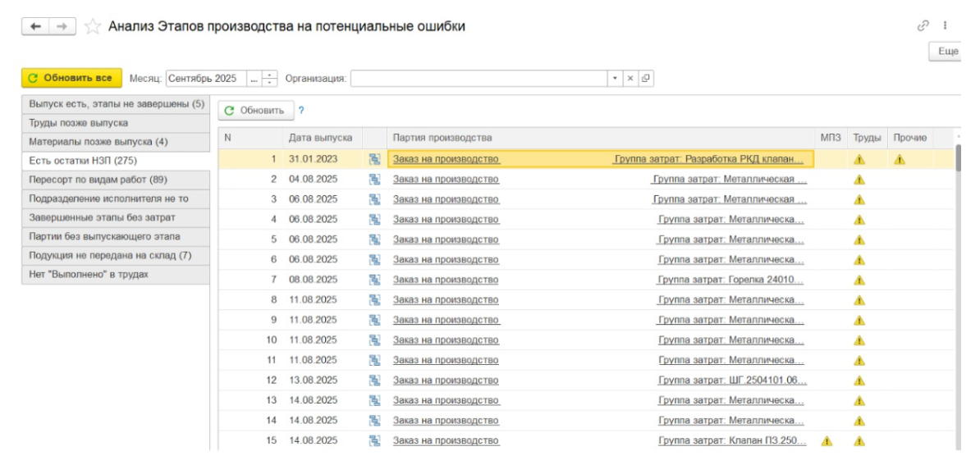Open the three-dot menu at the top right

pos(945,25)
